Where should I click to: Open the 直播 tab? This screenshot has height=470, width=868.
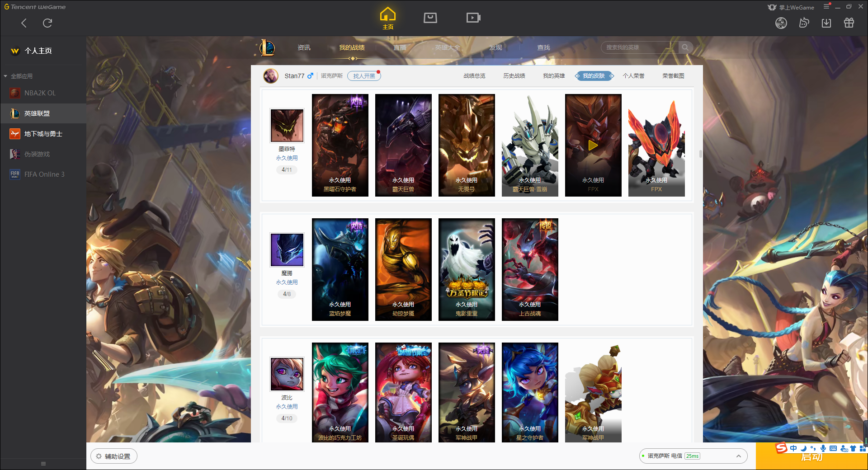(400, 47)
